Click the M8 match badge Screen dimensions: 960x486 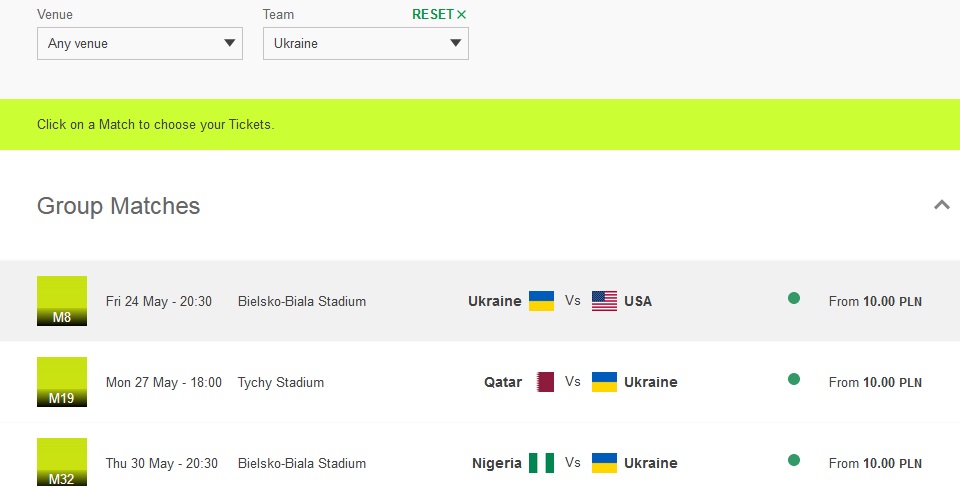(62, 301)
